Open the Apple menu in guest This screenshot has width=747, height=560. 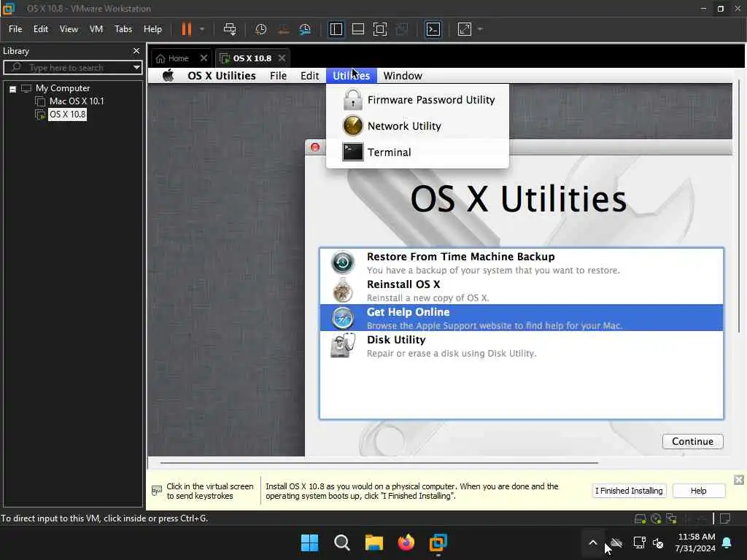click(x=169, y=76)
